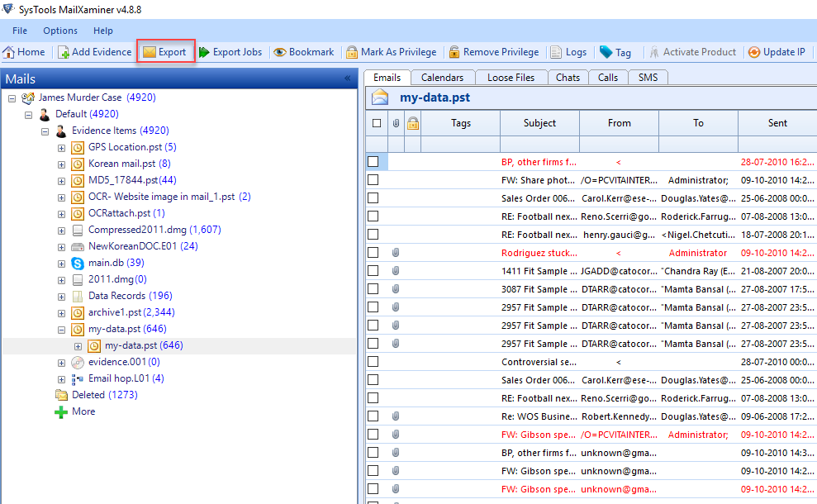817x504 pixels.
Task: Click the Compressed2011.dmg disk icon
Action: tap(78, 230)
